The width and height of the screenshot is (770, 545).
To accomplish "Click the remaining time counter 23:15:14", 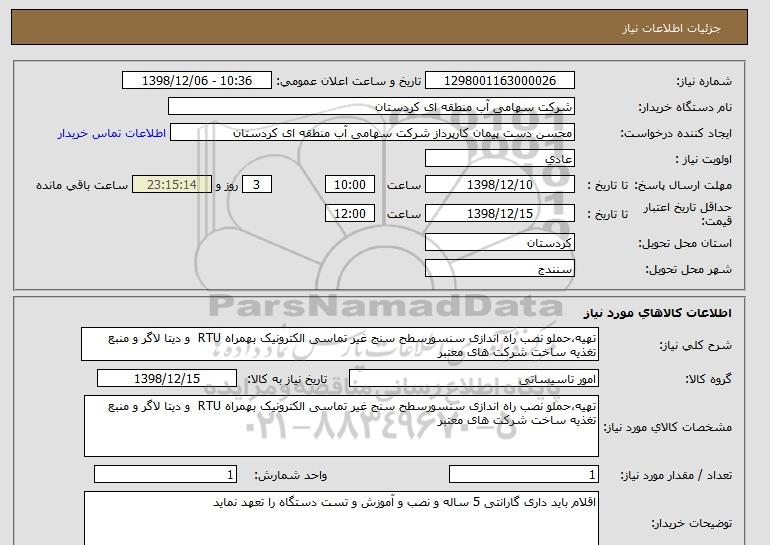I will point(172,185).
